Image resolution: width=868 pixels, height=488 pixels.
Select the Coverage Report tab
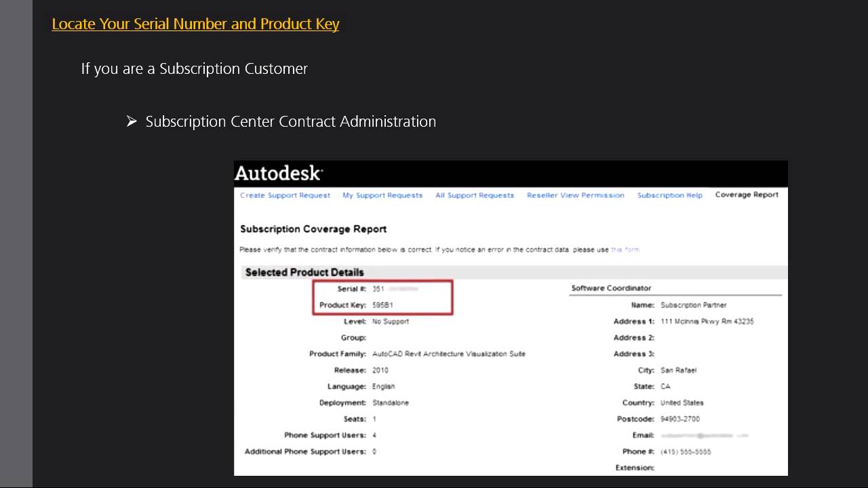click(747, 195)
